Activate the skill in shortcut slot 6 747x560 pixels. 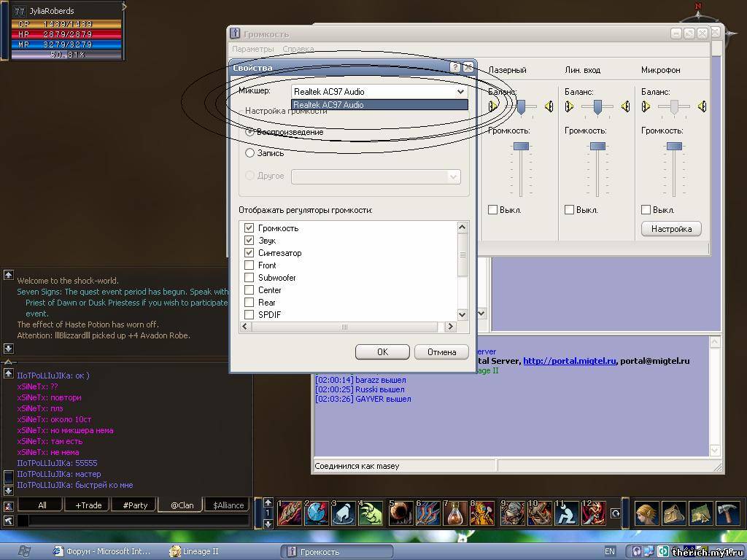tap(428, 513)
